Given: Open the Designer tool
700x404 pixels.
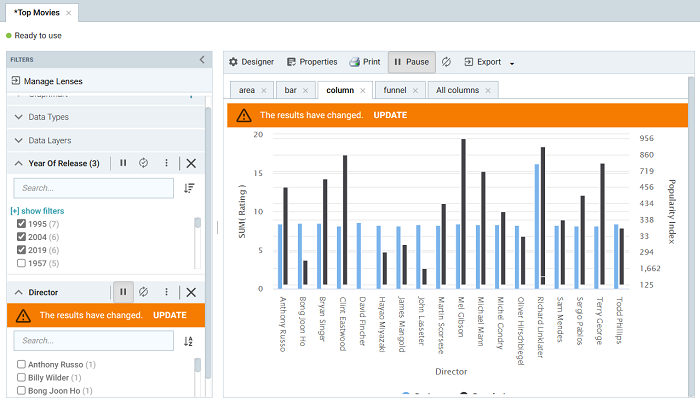Looking at the screenshot, I should click(251, 62).
